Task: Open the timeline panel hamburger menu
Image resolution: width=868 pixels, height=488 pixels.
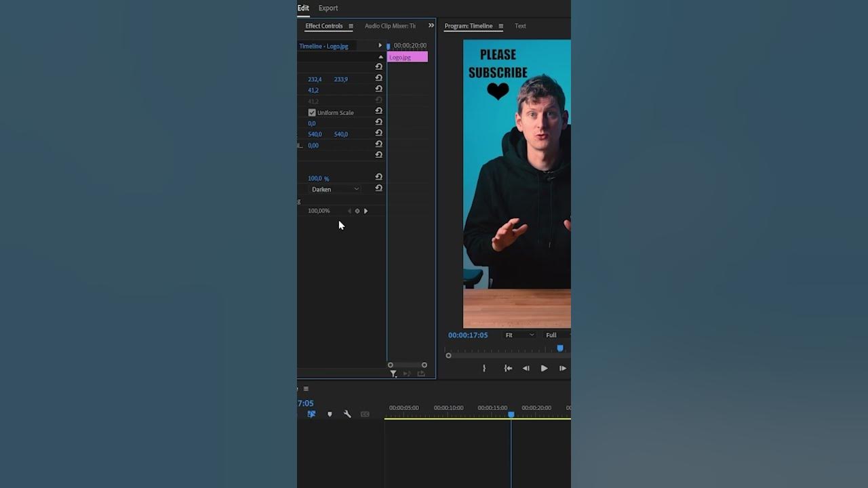Action: tap(306, 388)
